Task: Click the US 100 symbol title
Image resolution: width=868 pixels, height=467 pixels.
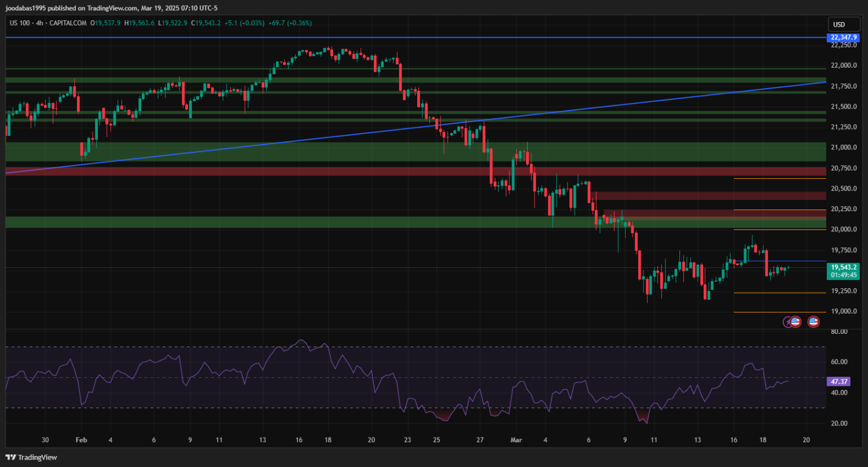Action: point(20,23)
